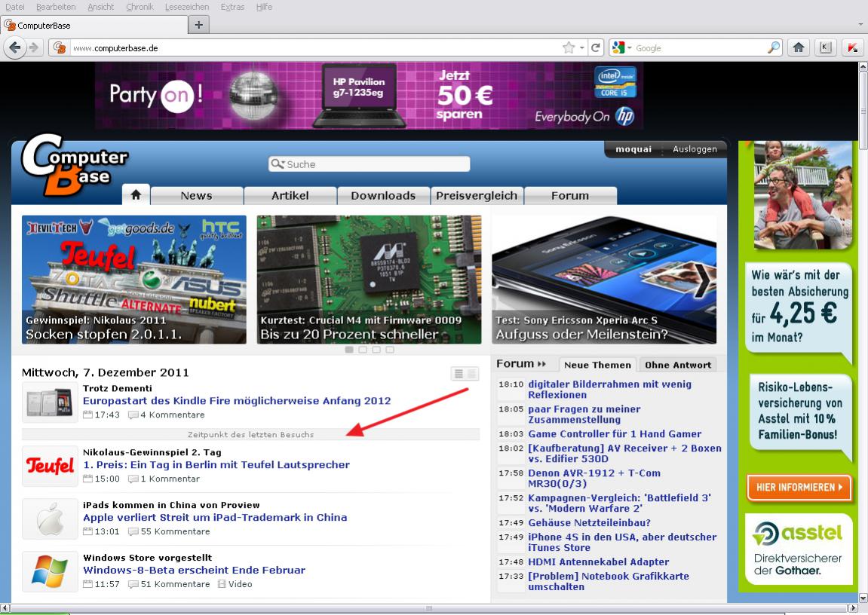Open forum thread HDMI Antennekabel Adapter
The width and height of the screenshot is (868, 615).
(x=599, y=562)
